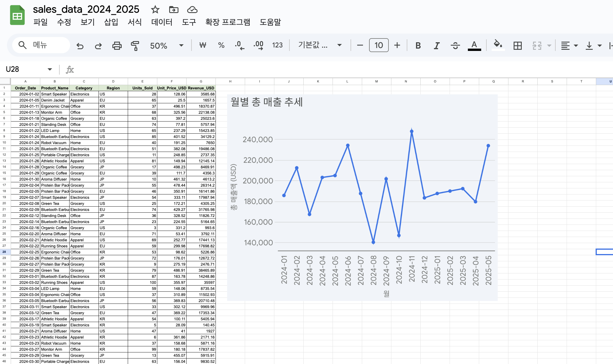Click the redo arrow
This screenshot has width=613, height=364.
pos(98,45)
